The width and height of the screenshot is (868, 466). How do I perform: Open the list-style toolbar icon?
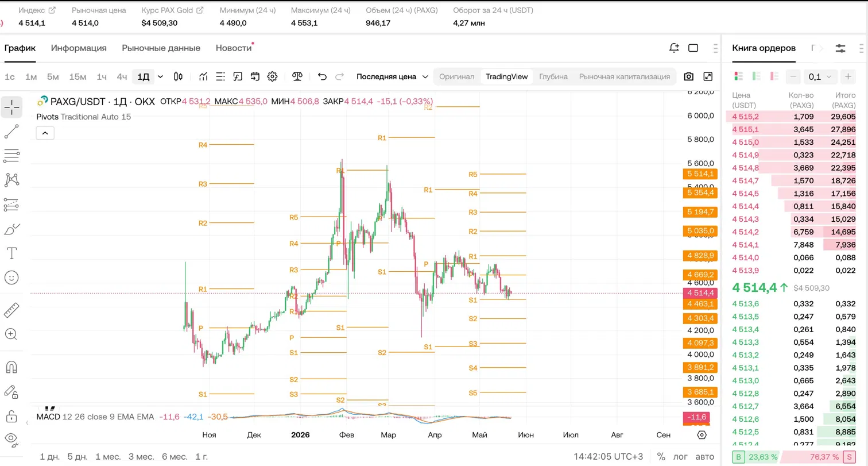pyautogui.click(x=220, y=76)
